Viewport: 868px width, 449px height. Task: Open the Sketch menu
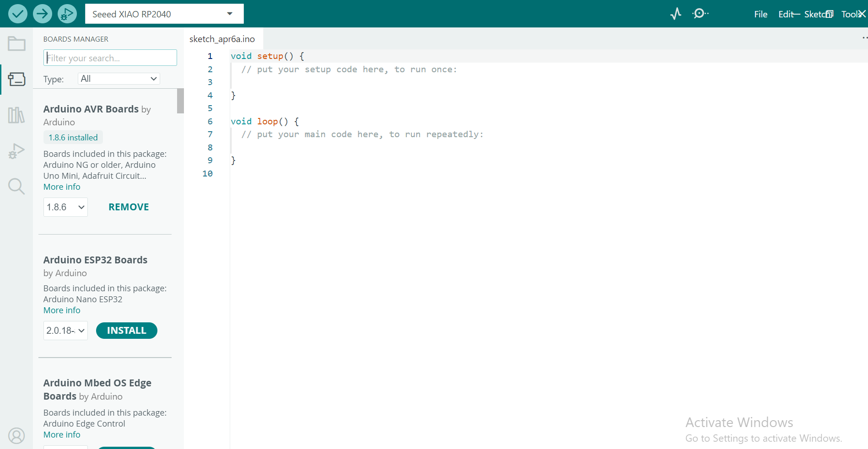coord(817,14)
